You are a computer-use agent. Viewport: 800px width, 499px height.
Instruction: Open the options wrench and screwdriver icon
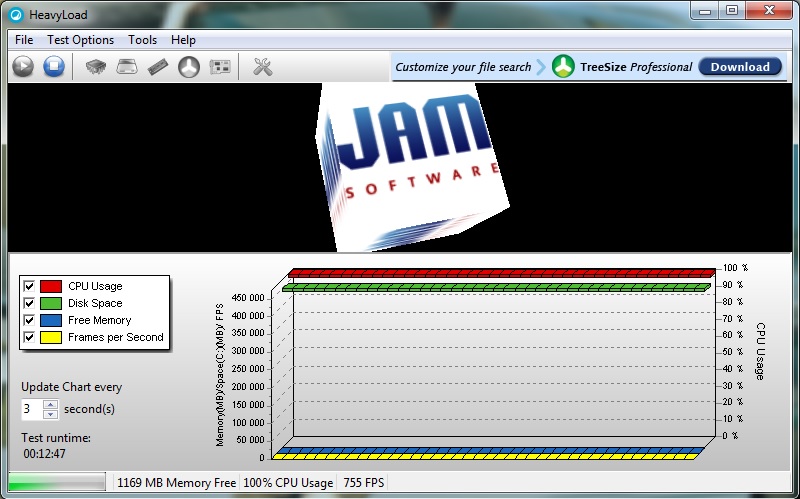(x=263, y=67)
